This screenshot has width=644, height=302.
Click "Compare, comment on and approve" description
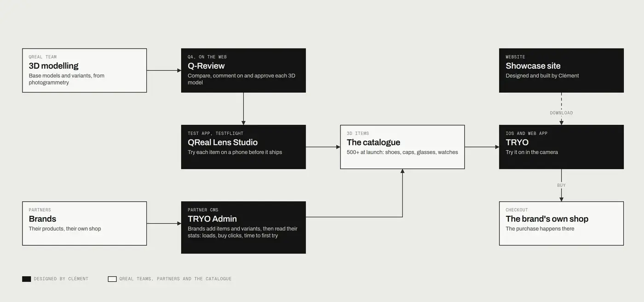(x=241, y=79)
